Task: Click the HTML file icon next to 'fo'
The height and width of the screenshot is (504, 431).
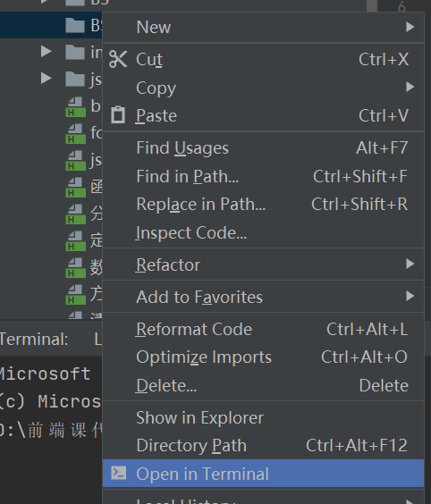Action: coord(76,134)
